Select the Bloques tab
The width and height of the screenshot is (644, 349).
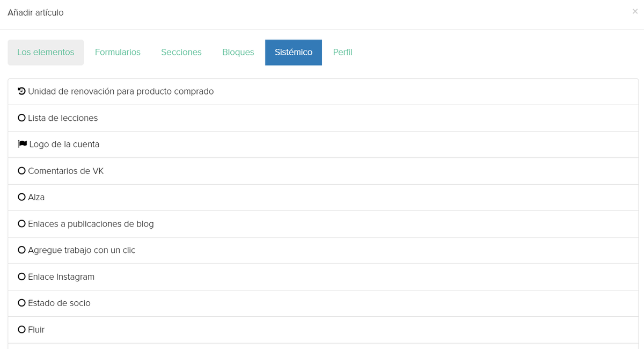click(238, 52)
